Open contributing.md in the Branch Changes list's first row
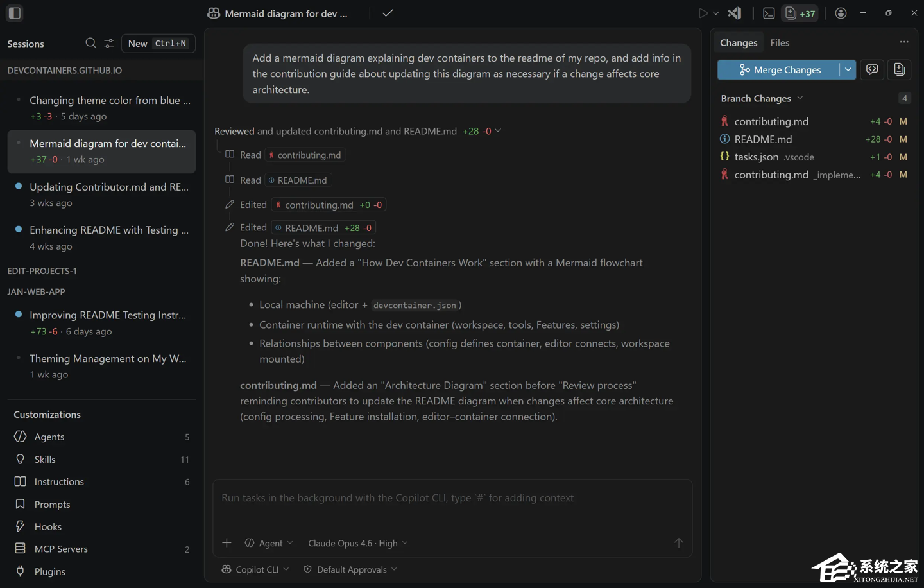 pos(815,121)
